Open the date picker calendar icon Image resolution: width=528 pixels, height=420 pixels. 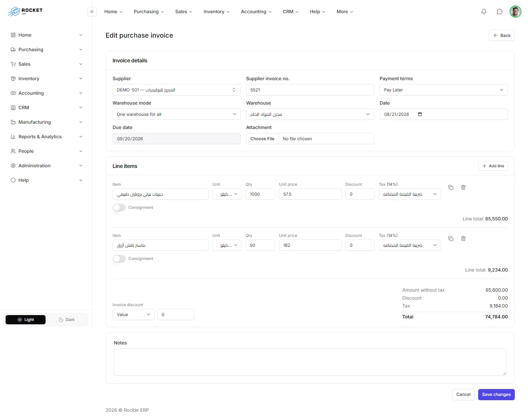(x=420, y=114)
